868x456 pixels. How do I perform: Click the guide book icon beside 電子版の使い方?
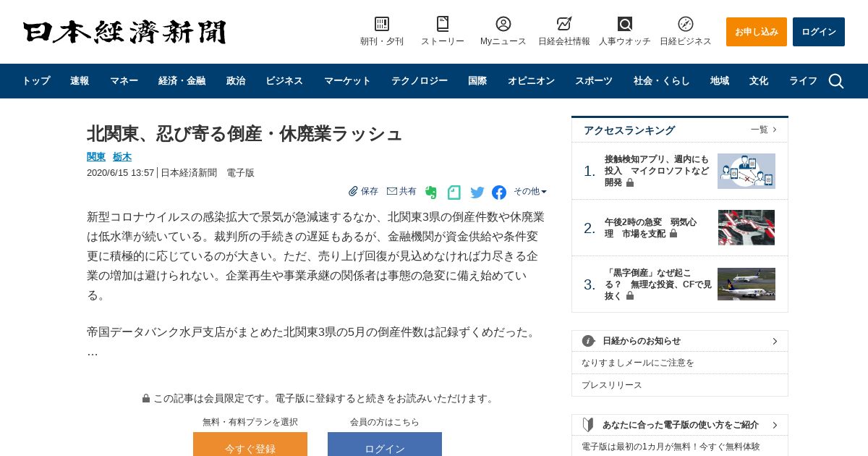(x=588, y=425)
